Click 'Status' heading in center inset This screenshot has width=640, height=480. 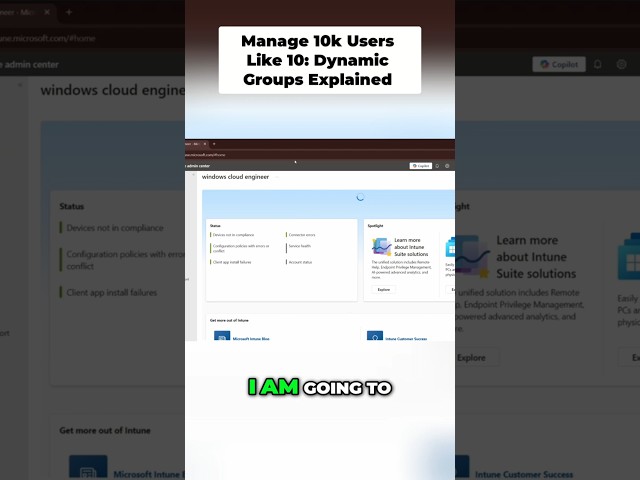click(215, 226)
